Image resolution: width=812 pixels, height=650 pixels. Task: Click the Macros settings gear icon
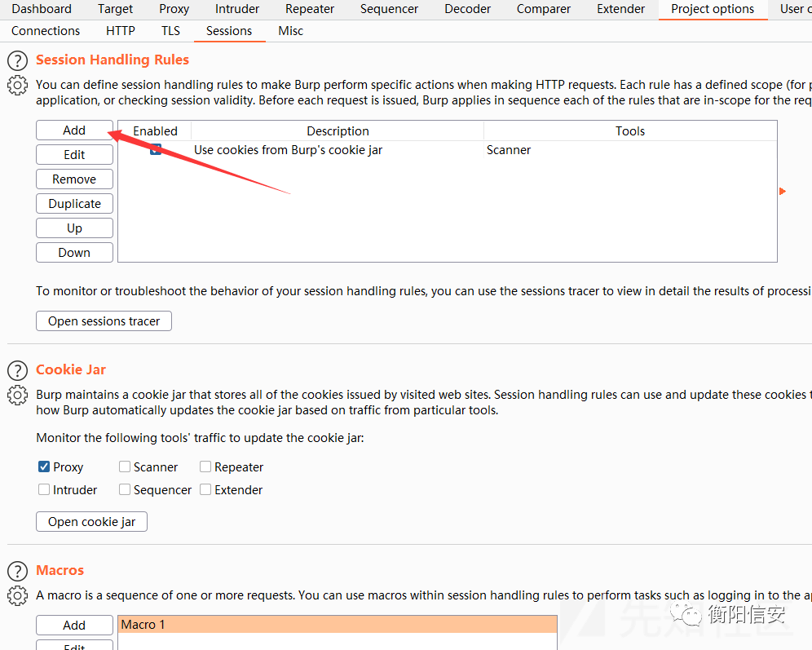17,595
